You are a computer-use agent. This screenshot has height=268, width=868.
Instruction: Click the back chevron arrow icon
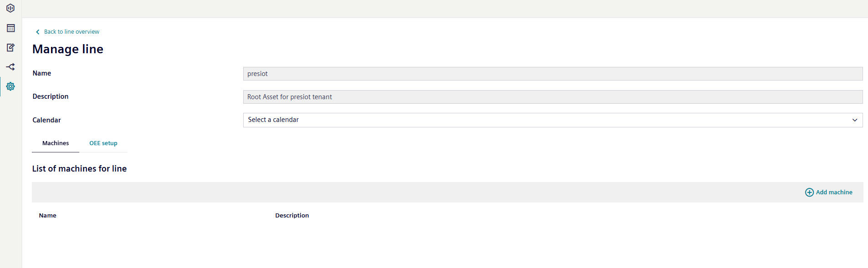[x=38, y=32]
